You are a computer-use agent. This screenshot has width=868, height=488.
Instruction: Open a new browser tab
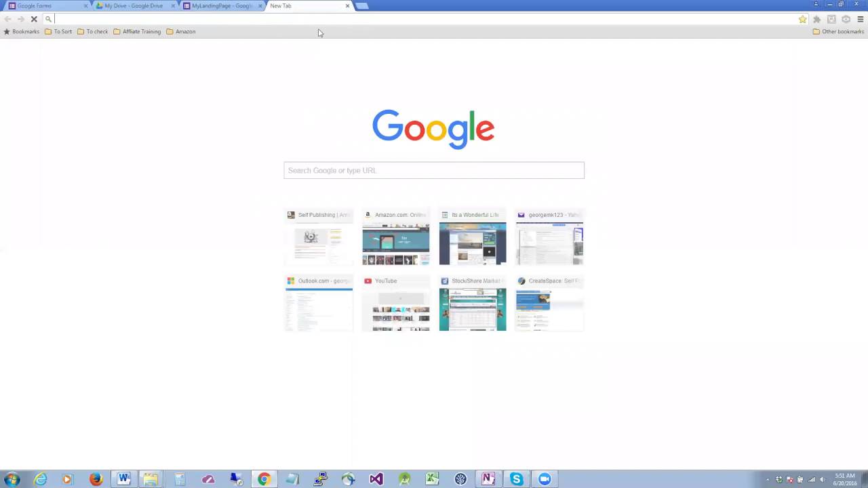click(x=362, y=5)
